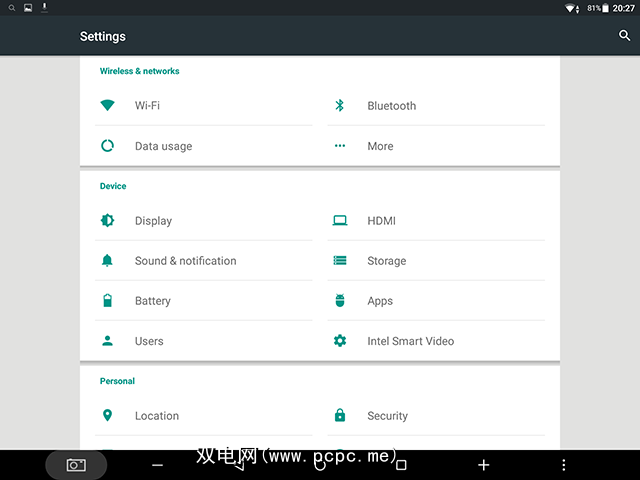The width and height of the screenshot is (640, 480).
Task: Tap the Battery icon in Device list
Action: pyautogui.click(x=107, y=300)
